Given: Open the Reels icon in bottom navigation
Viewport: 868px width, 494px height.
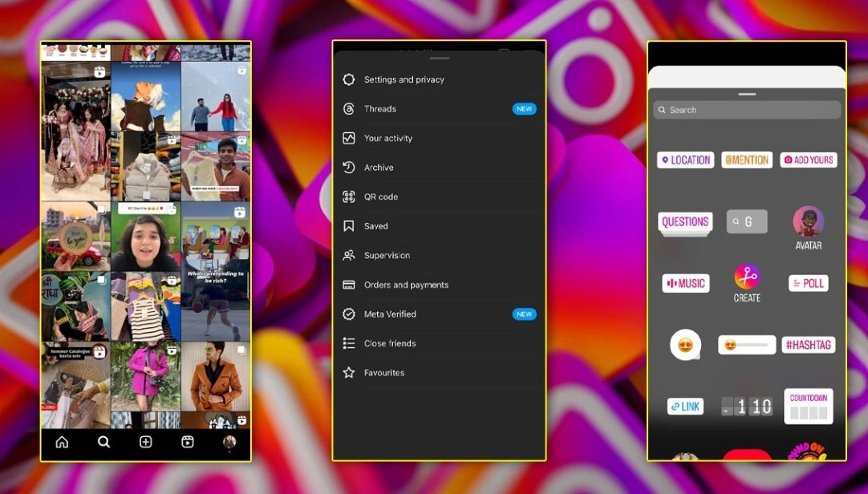Looking at the screenshot, I should pyautogui.click(x=188, y=441).
